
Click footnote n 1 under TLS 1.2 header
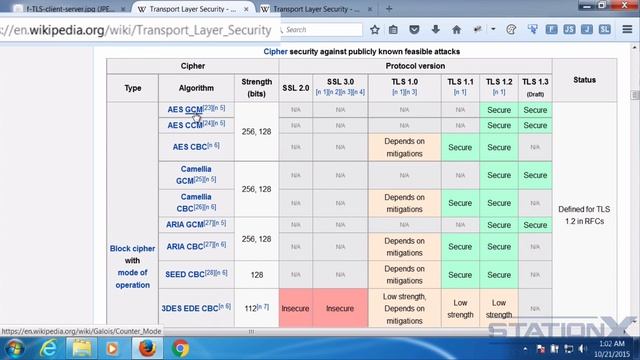(499, 92)
